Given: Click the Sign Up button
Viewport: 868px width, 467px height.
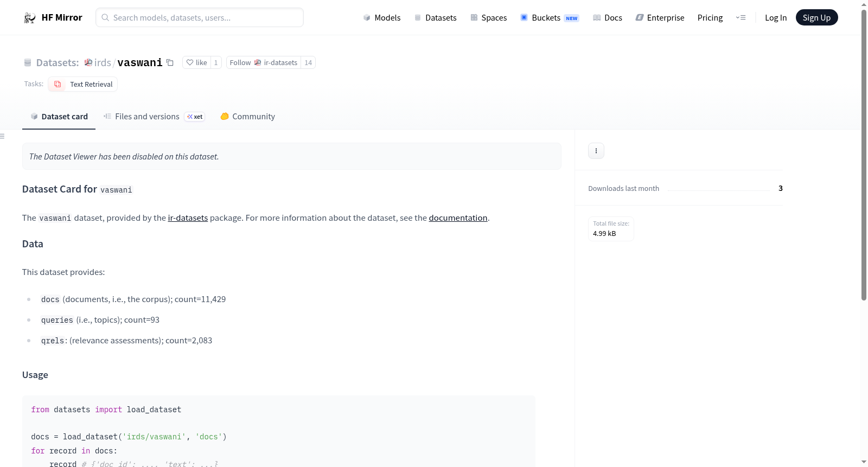Looking at the screenshot, I should pos(816,17).
